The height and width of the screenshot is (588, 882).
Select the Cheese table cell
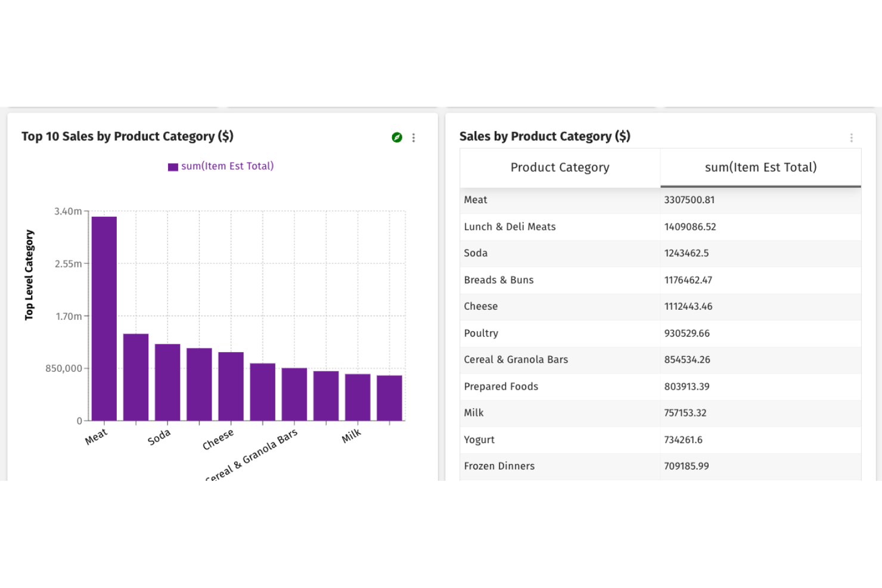[560, 307]
